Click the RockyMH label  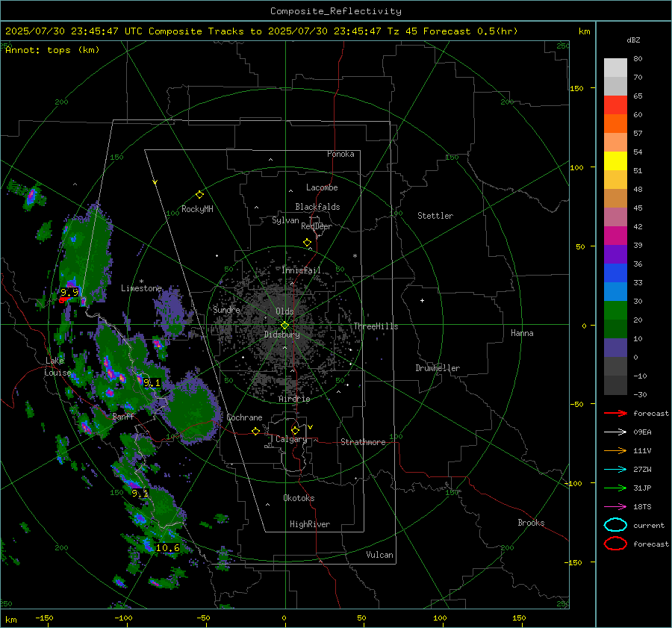point(197,209)
